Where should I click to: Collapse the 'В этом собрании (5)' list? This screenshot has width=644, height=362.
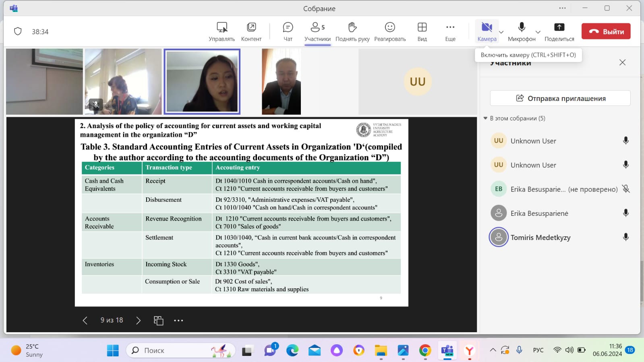(485, 118)
